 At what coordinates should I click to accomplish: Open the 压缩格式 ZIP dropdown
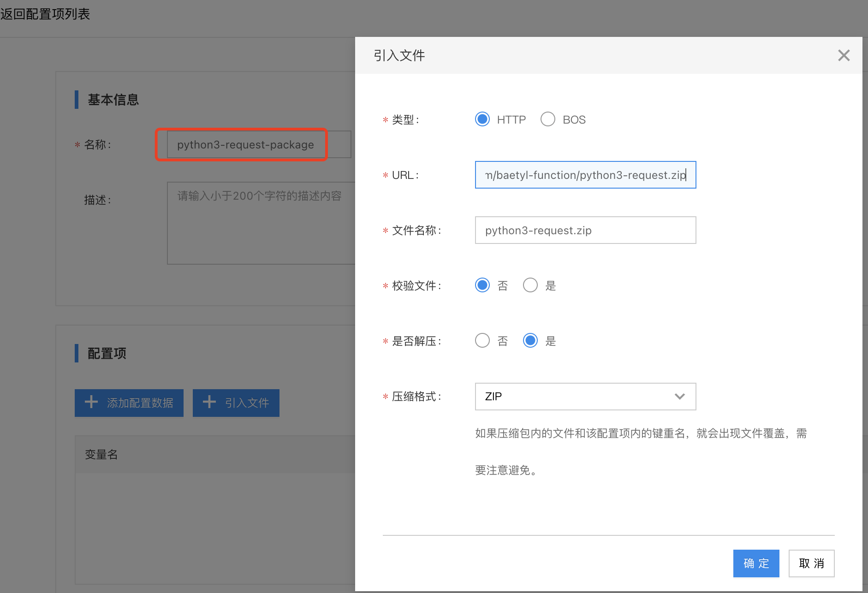pyautogui.click(x=585, y=397)
